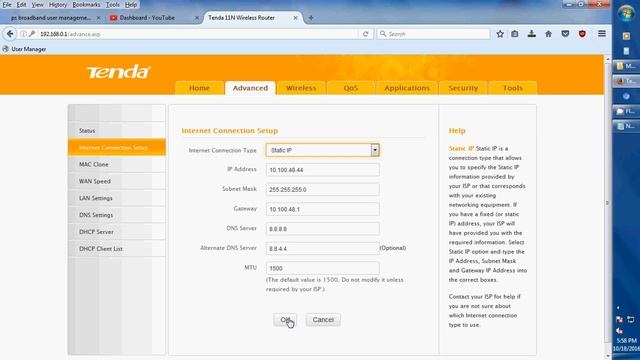
Task: Open the Edit menu
Action: pyautogui.click(x=21, y=4)
